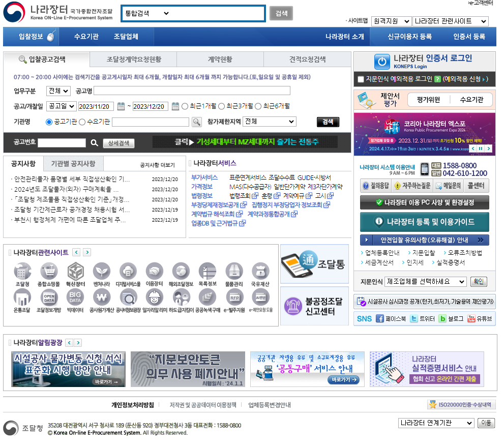Open the 참가제한지역 전체 dropdown

click(x=270, y=122)
